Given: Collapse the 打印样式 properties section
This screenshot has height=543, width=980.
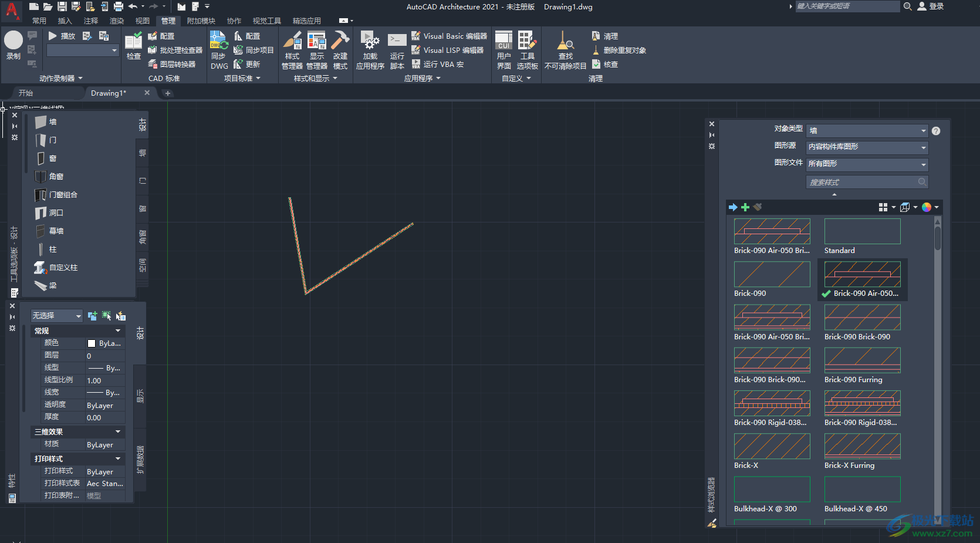Looking at the screenshot, I should (118, 459).
